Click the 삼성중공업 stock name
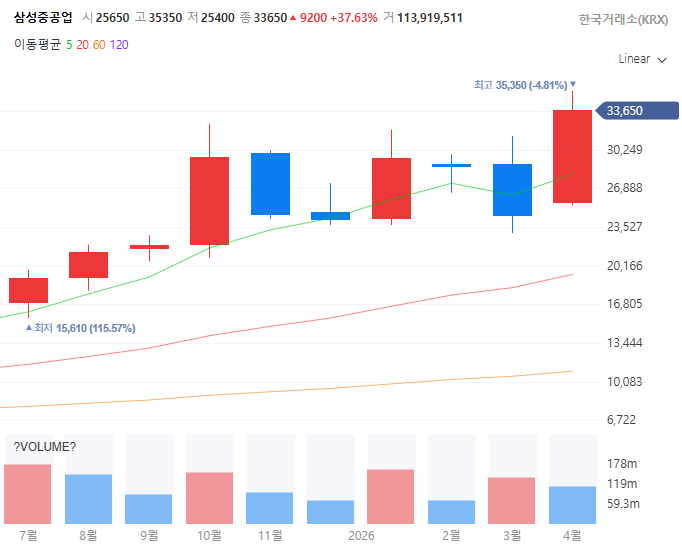Viewport: 682px width, 560px height. pyautogui.click(x=43, y=18)
